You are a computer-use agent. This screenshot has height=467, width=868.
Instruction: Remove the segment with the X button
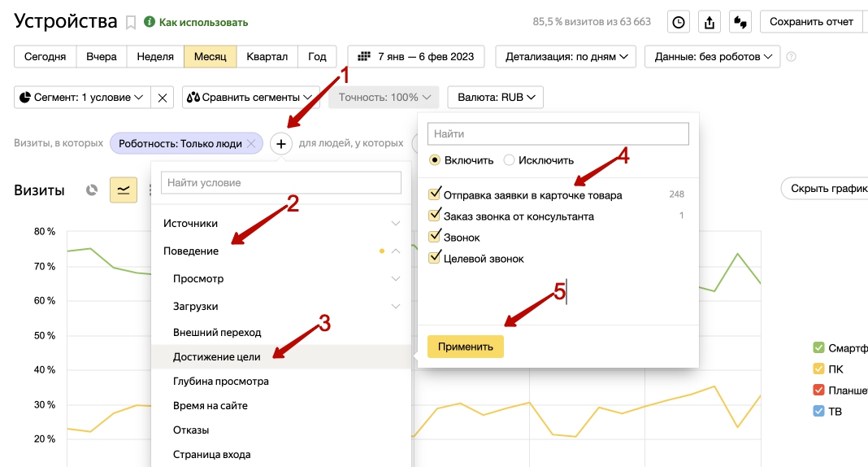(x=163, y=98)
